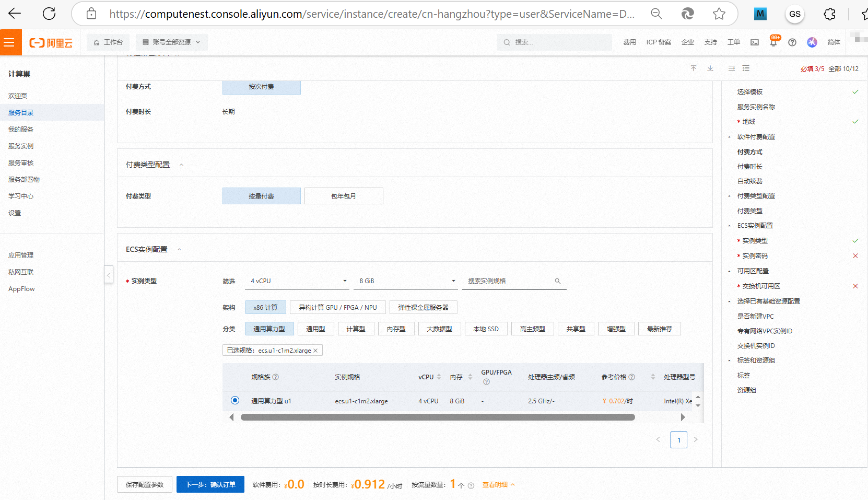This screenshot has width=868, height=500.
Task: Sort the table by the vCPU column
Action: 439,377
